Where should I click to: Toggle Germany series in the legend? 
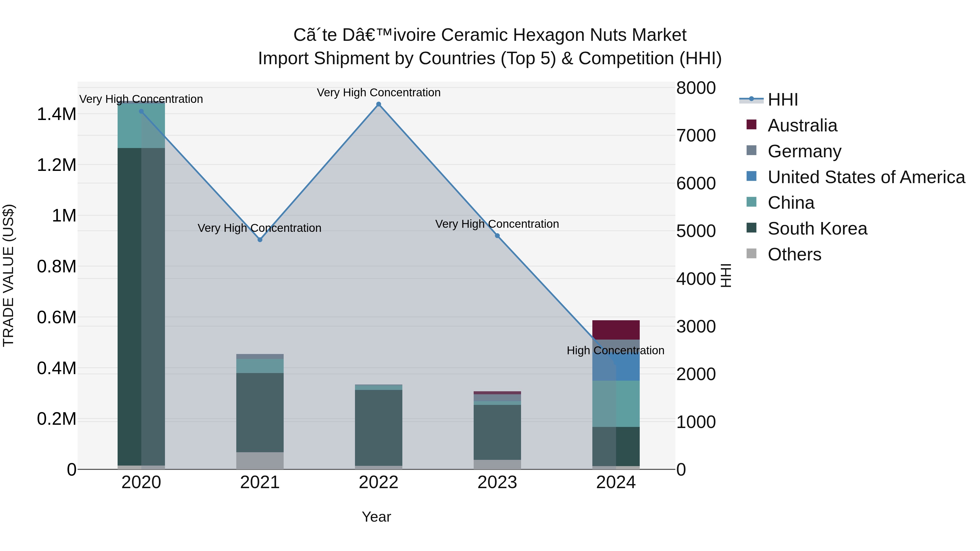(x=794, y=151)
